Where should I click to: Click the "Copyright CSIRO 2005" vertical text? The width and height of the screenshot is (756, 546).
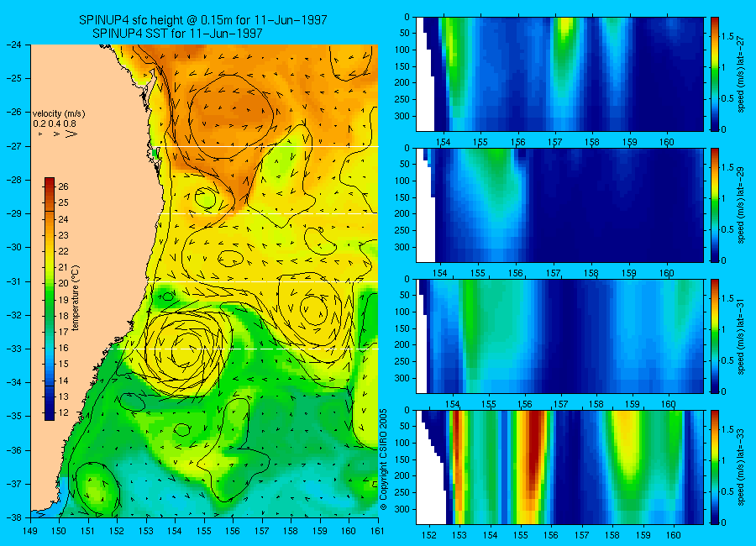point(383,459)
